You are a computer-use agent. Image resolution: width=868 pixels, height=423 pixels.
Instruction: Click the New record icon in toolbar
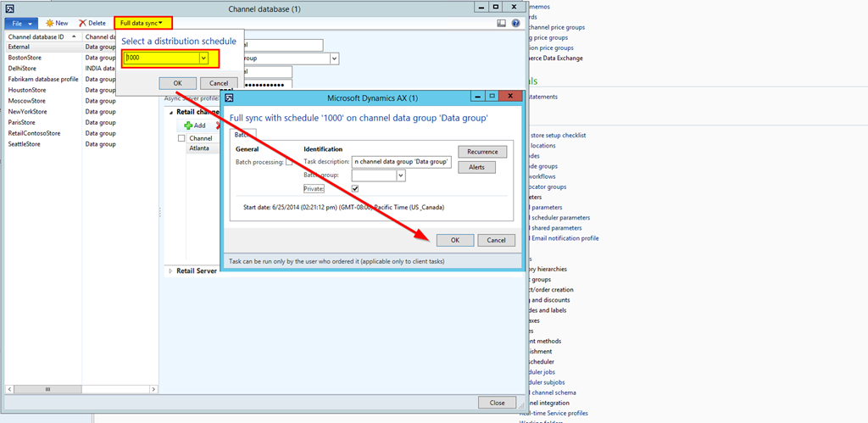[50, 23]
